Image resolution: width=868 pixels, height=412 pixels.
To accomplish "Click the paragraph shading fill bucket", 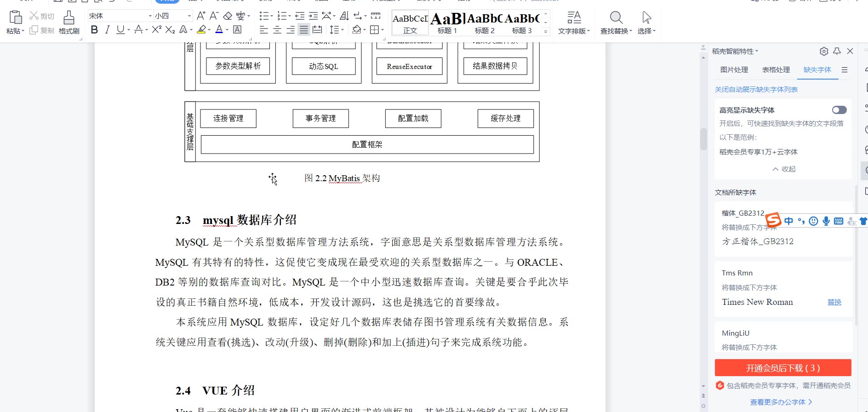I will [x=356, y=30].
